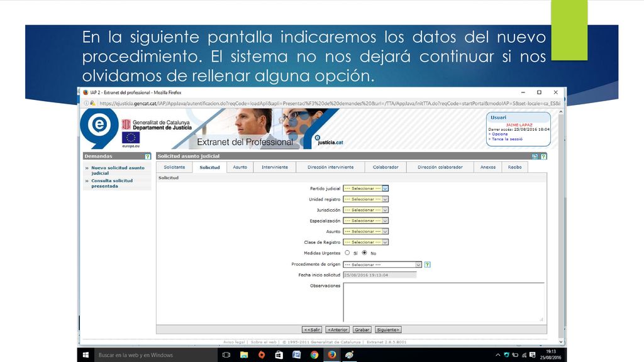Click the e-justícia logo
The height and width of the screenshot is (362, 644).
pos(99,128)
